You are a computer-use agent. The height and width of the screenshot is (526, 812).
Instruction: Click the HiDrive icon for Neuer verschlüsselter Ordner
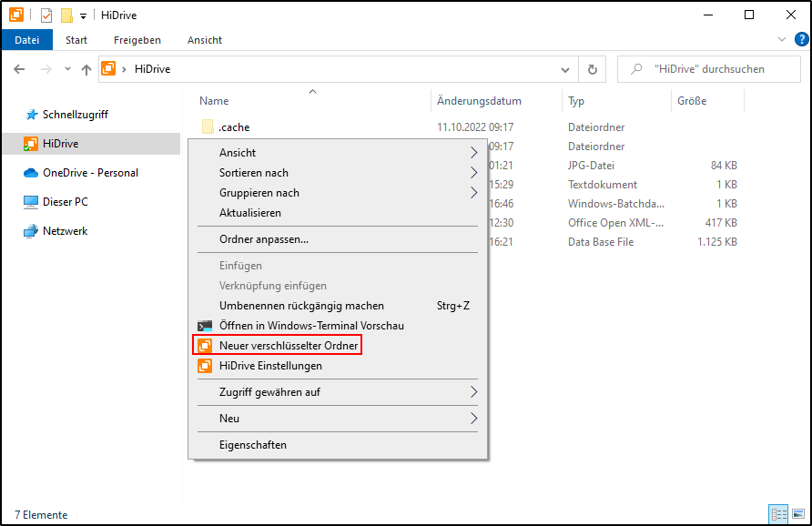(x=205, y=346)
